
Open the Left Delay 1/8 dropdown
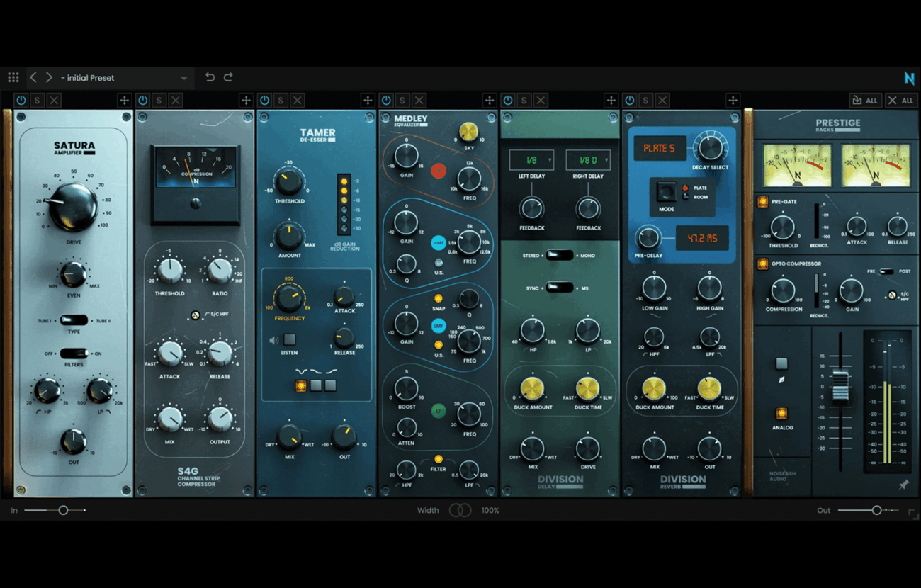pyautogui.click(x=531, y=160)
